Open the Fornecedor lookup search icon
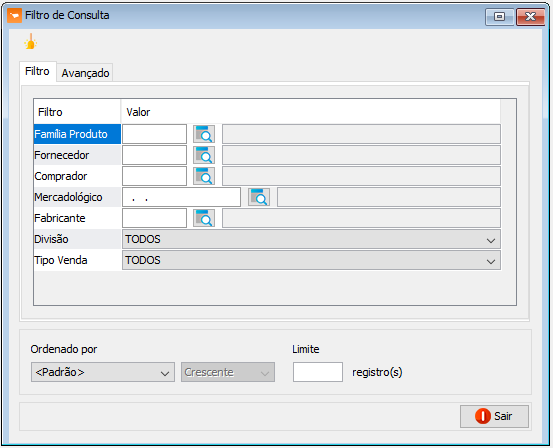Image resolution: width=553 pixels, height=448 pixels. [204, 155]
